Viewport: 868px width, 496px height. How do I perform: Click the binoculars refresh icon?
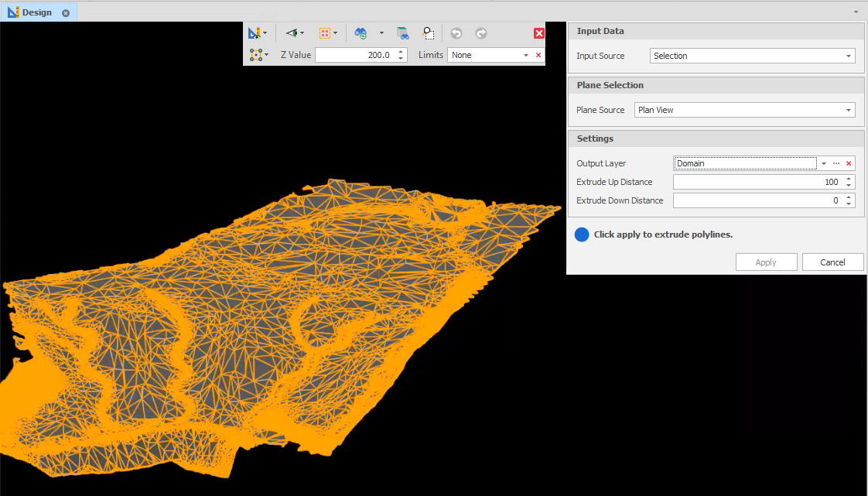click(361, 33)
